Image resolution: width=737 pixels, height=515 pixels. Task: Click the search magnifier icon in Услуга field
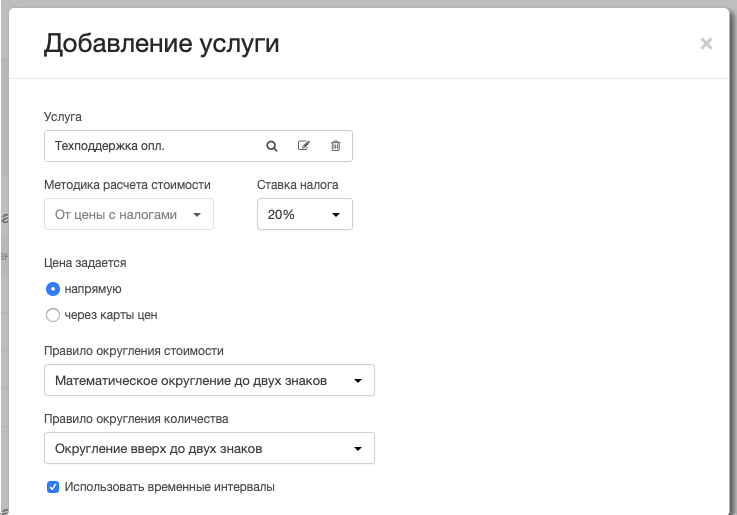[272, 146]
